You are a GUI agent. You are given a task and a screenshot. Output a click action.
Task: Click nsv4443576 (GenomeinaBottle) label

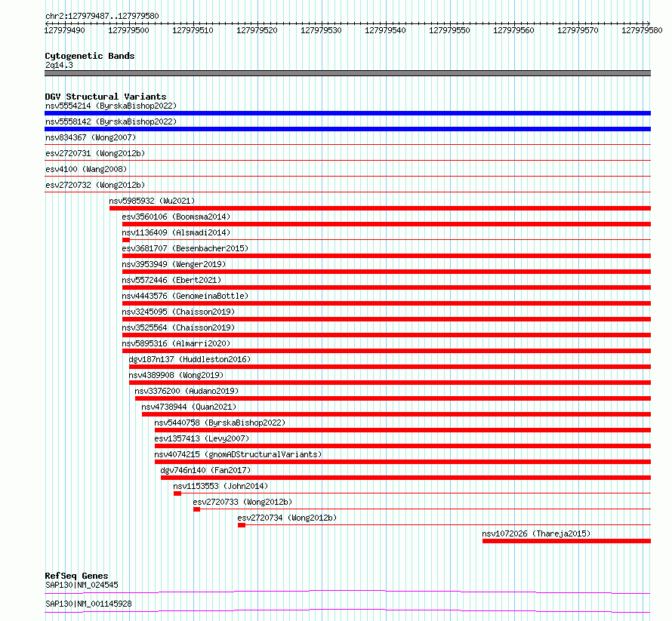(185, 296)
